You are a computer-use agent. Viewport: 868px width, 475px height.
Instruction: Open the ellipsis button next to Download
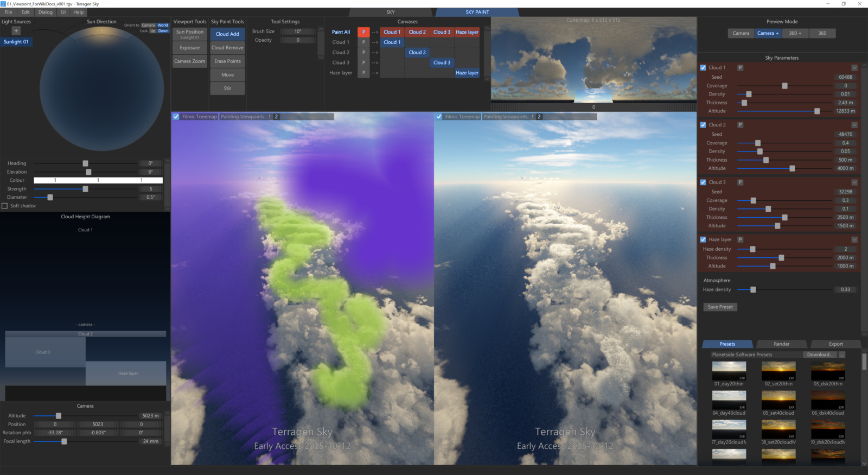(842, 354)
